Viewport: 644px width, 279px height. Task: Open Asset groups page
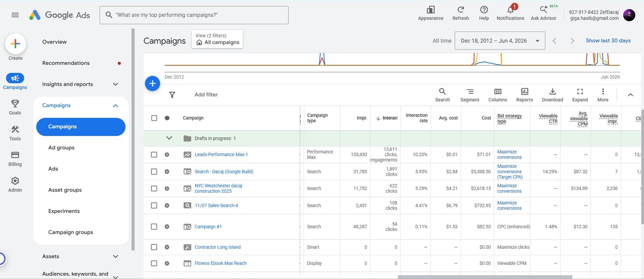tap(65, 190)
